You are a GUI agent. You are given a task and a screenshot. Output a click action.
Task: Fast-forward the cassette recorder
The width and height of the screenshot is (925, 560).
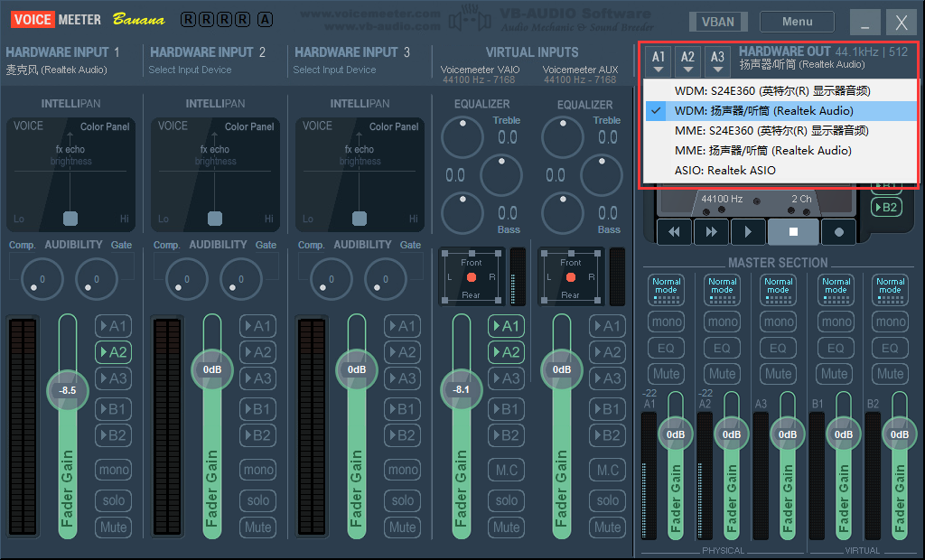click(x=712, y=232)
